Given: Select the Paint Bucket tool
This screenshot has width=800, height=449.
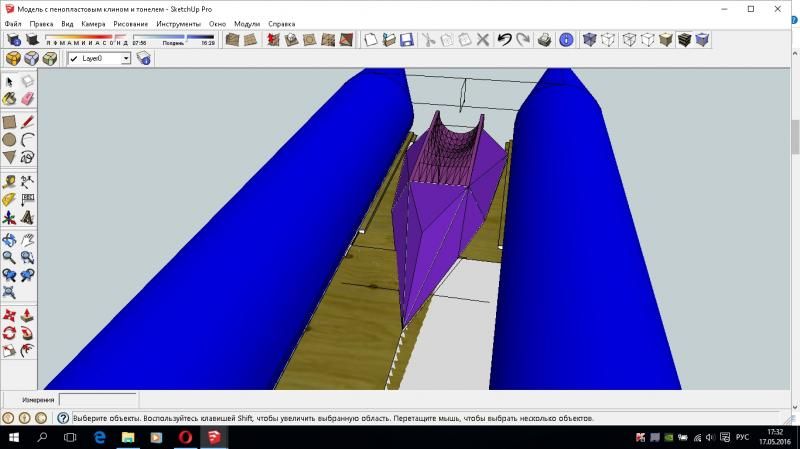Looking at the screenshot, I should pyautogui.click(x=9, y=98).
